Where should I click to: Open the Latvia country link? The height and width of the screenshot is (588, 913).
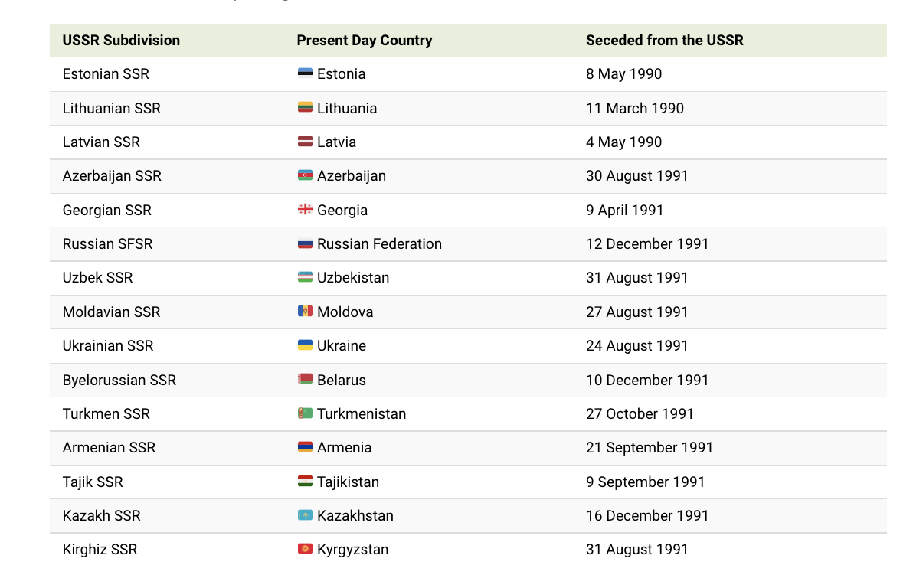(336, 142)
